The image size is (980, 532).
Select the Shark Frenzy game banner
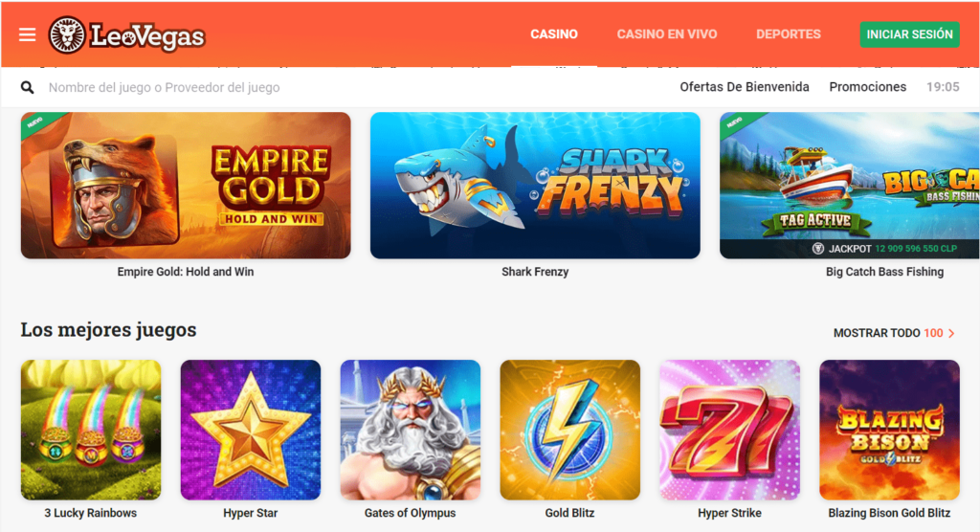click(535, 186)
